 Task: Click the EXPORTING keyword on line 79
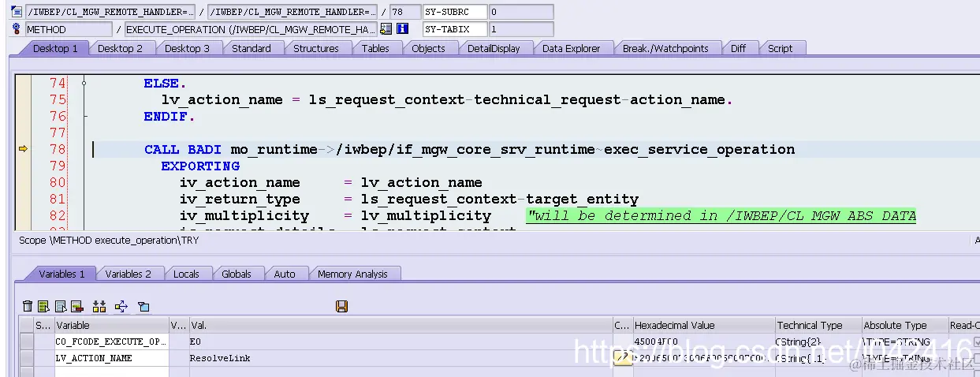(200, 166)
